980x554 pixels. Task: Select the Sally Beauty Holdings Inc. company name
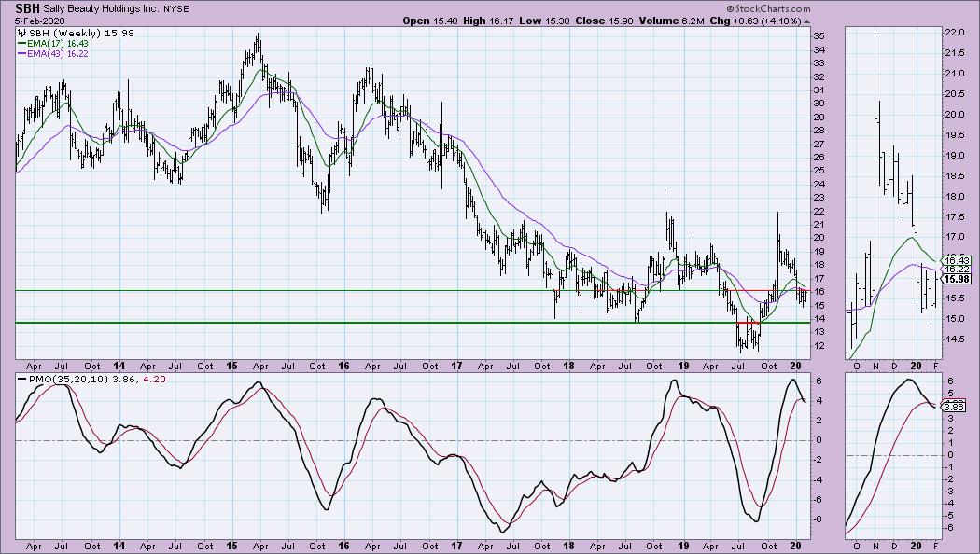point(102,9)
